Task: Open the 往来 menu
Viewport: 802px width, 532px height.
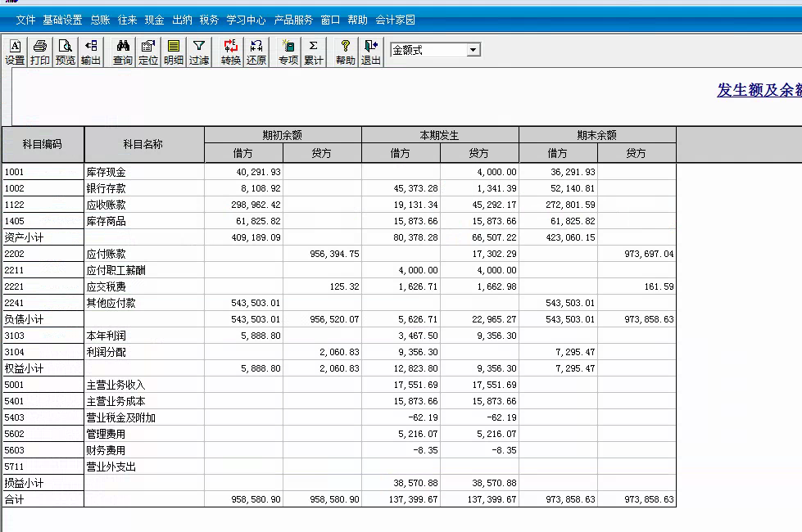Action: coord(127,20)
